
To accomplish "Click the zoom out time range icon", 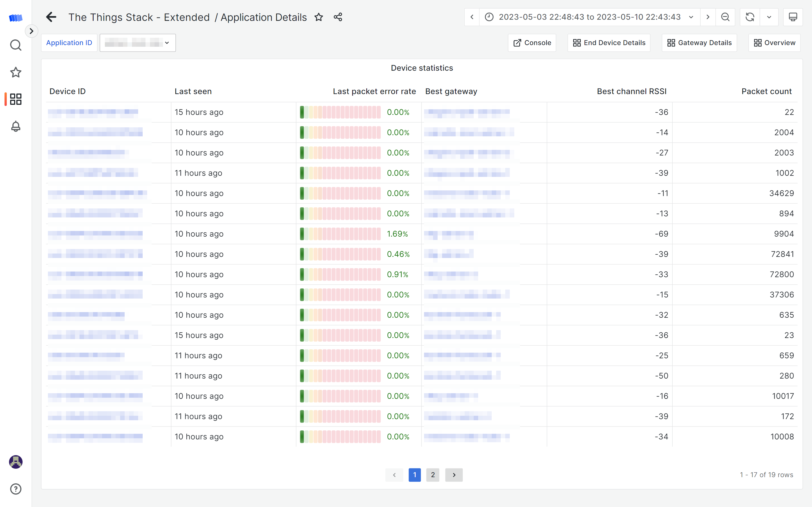I will click(x=725, y=17).
